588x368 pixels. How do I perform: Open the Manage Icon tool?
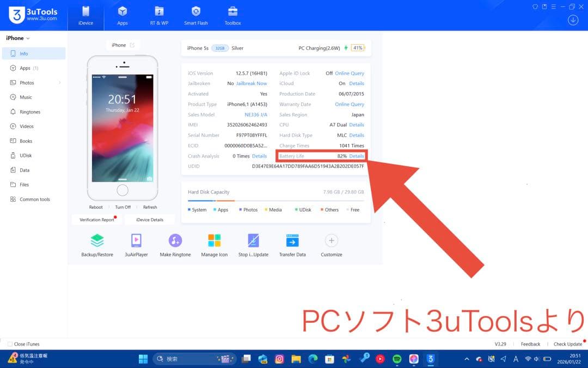click(214, 241)
